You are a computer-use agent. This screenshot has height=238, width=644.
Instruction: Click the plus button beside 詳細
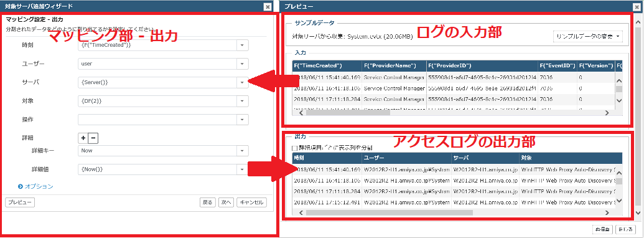tap(83, 138)
